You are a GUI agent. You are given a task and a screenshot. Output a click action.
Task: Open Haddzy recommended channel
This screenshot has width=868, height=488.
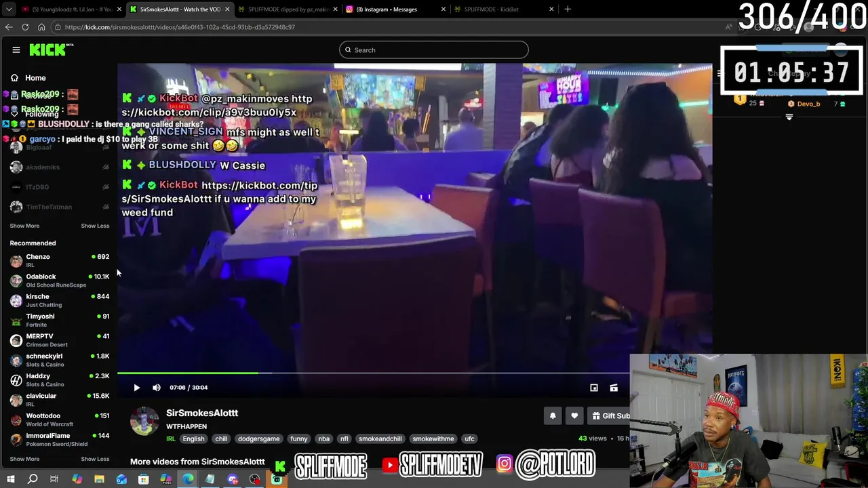click(59, 380)
